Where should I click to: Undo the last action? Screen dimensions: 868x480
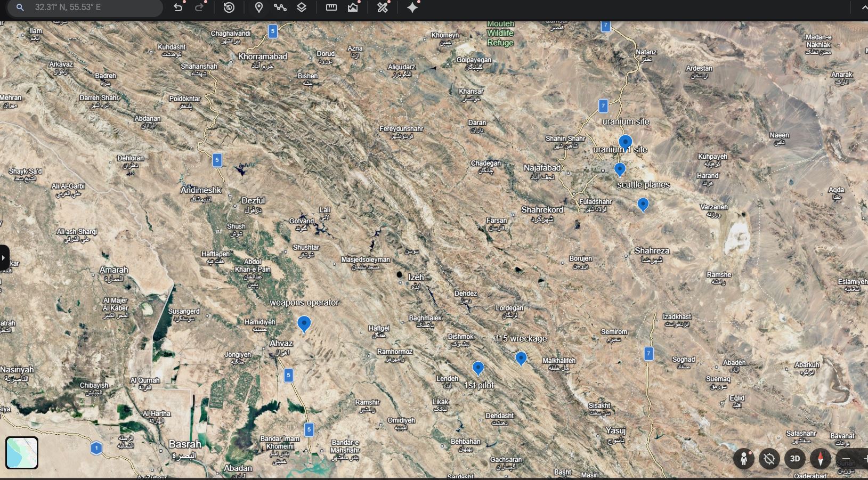178,7
